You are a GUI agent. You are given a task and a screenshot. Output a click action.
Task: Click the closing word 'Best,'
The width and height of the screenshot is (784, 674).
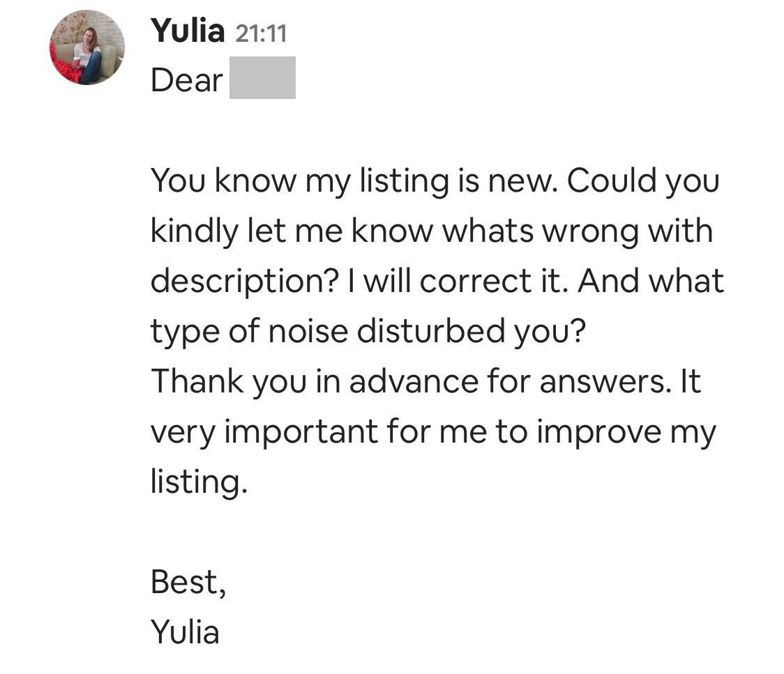pyautogui.click(x=188, y=583)
